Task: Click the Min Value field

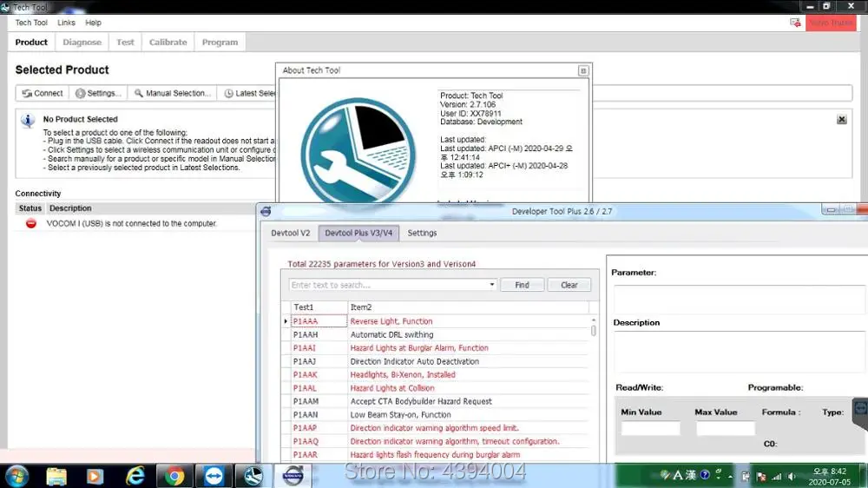Action: tap(650, 428)
